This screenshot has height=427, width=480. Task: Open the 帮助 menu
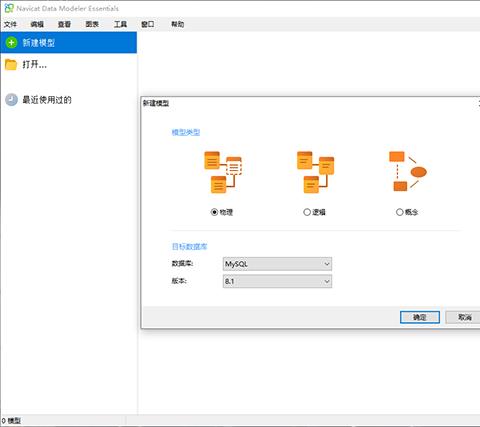[177, 24]
